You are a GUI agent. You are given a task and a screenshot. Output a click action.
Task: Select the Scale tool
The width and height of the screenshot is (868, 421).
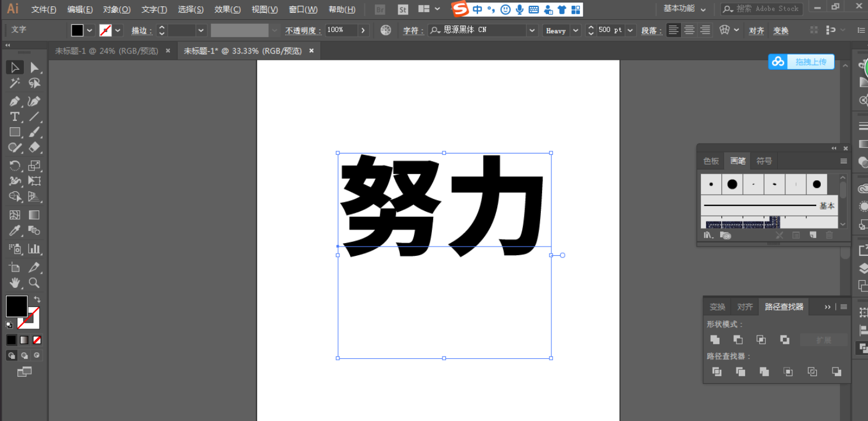[x=34, y=166]
